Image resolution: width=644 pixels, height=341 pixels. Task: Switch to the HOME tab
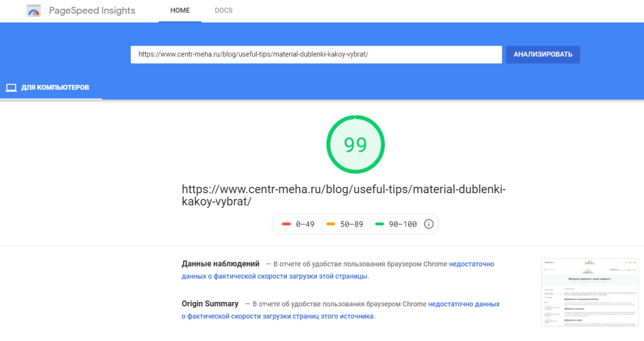[180, 10]
